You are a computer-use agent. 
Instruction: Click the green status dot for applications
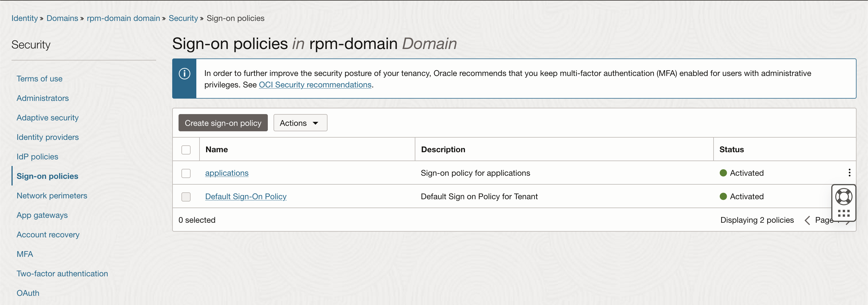pyautogui.click(x=723, y=173)
